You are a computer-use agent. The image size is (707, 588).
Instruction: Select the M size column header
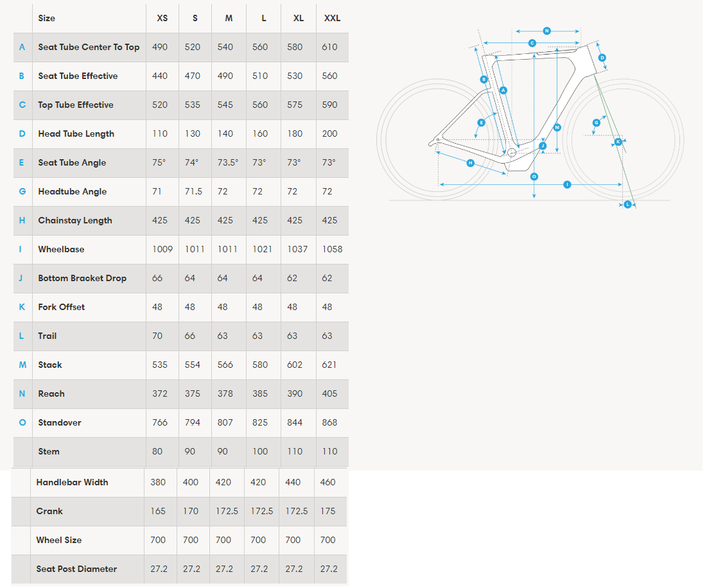229,19
